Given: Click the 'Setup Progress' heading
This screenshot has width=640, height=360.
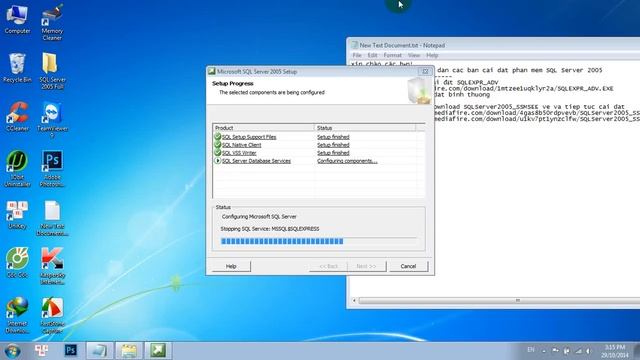Looking at the screenshot, I should click(x=233, y=83).
